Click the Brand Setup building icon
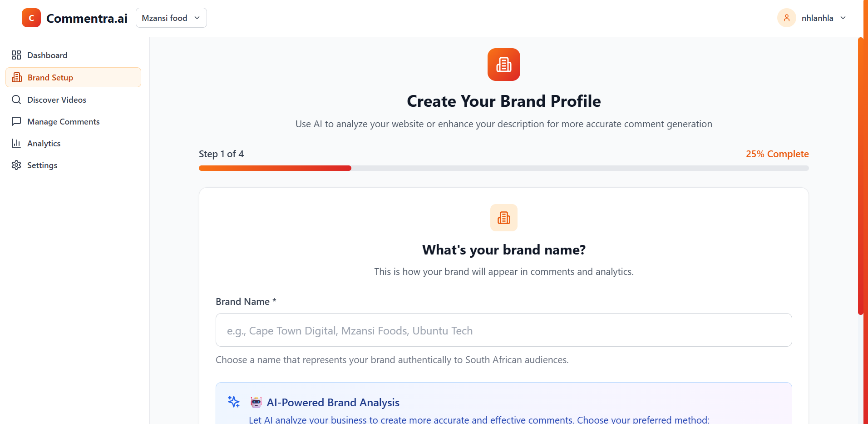 [x=17, y=77]
